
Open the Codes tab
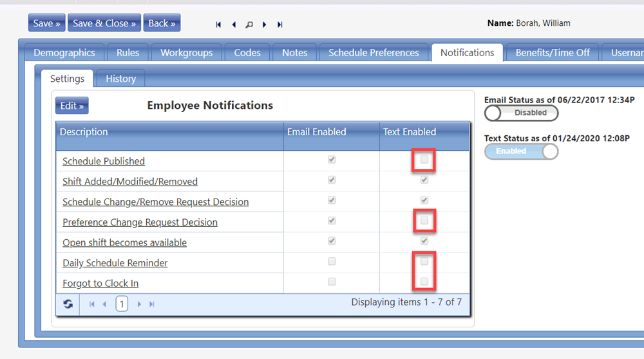click(x=247, y=53)
